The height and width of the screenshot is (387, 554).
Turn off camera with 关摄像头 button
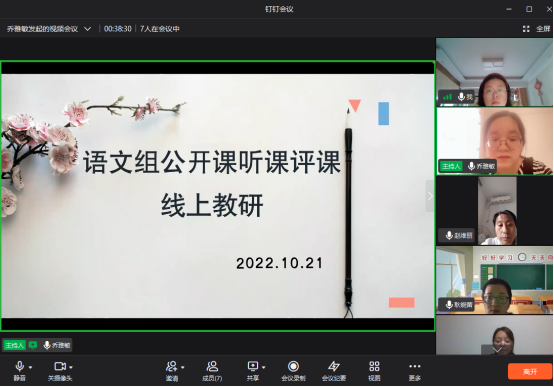[60, 371]
